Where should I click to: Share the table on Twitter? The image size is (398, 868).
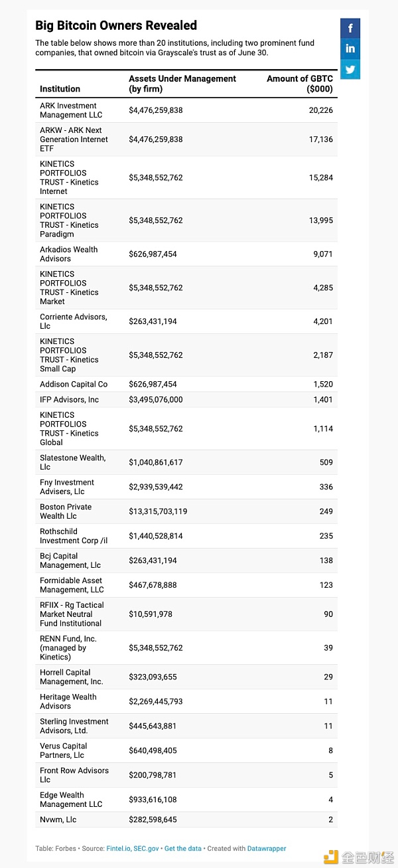[350, 69]
